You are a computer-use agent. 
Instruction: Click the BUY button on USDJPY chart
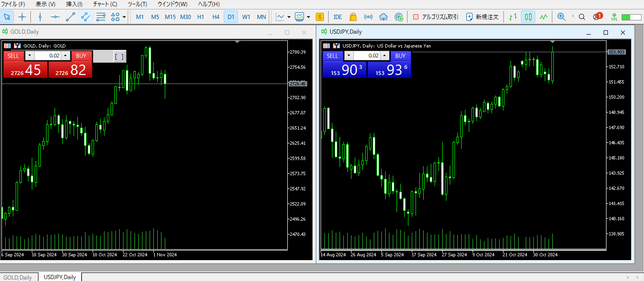pyautogui.click(x=400, y=56)
